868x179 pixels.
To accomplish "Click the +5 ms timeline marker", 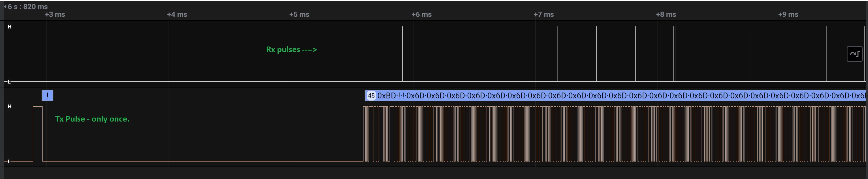I will tap(299, 14).
